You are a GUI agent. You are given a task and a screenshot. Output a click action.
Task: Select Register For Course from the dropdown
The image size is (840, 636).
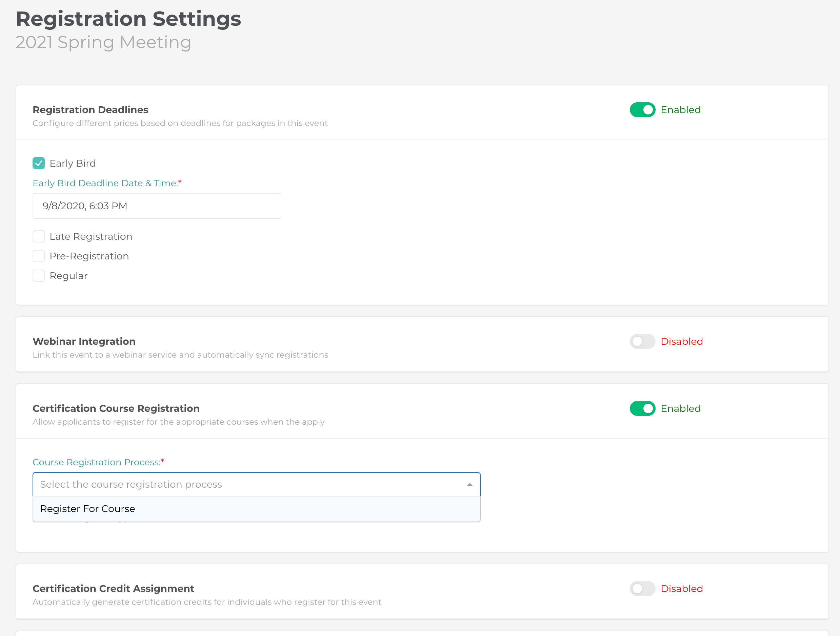pos(88,509)
